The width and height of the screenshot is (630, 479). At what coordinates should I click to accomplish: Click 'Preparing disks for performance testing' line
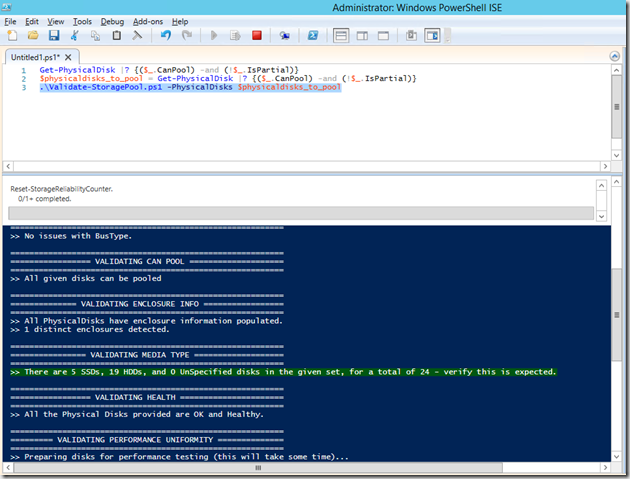[179, 456]
